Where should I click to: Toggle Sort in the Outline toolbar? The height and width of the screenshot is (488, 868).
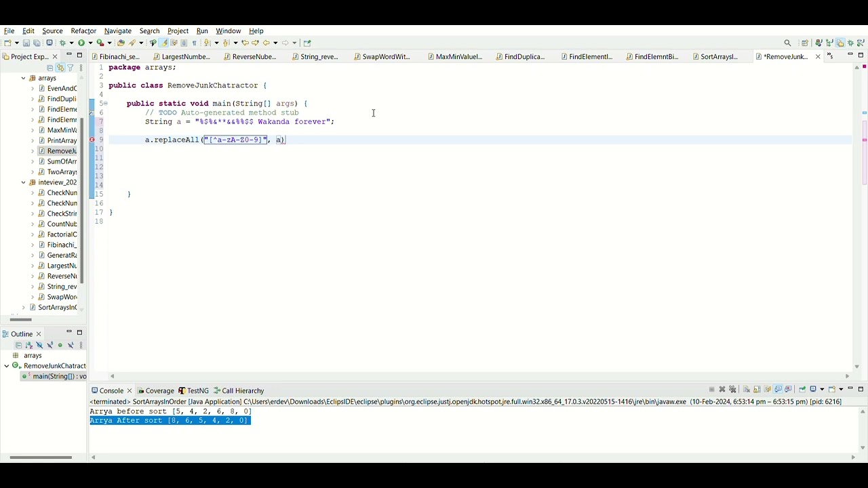[x=28, y=345]
